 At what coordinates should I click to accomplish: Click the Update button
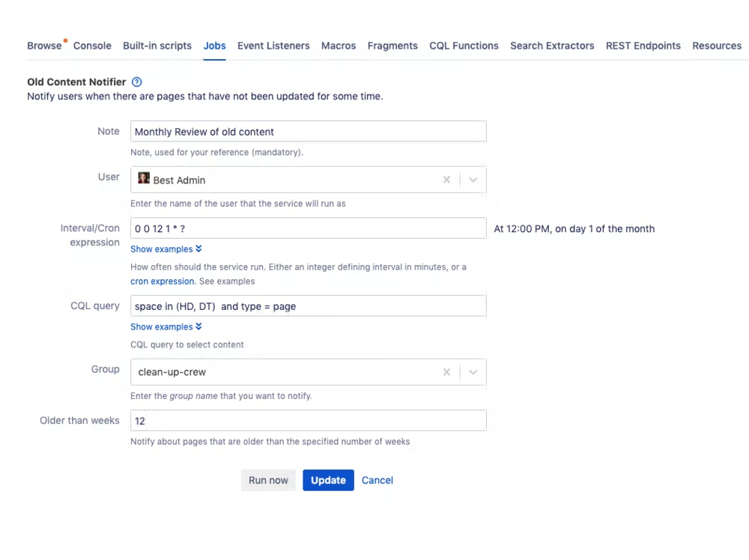[x=328, y=481]
